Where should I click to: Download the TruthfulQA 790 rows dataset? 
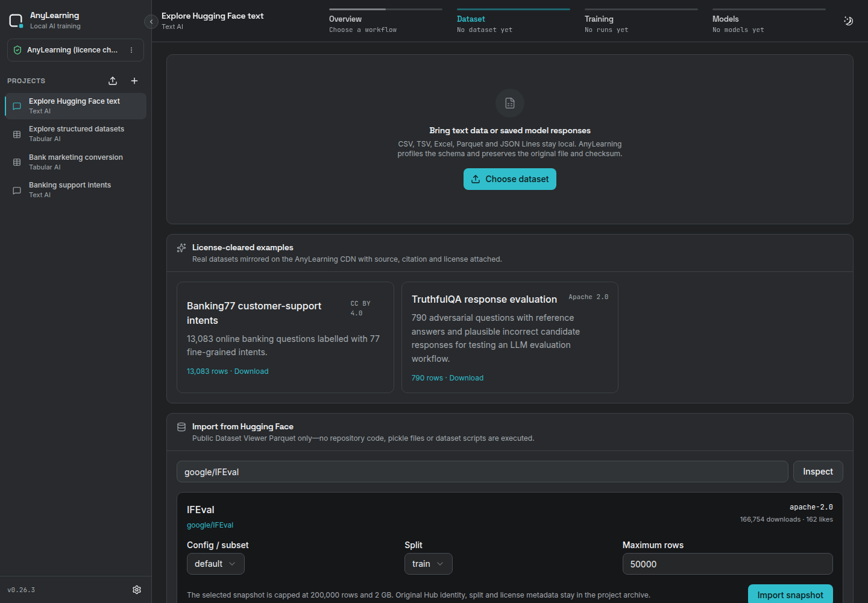pos(447,378)
